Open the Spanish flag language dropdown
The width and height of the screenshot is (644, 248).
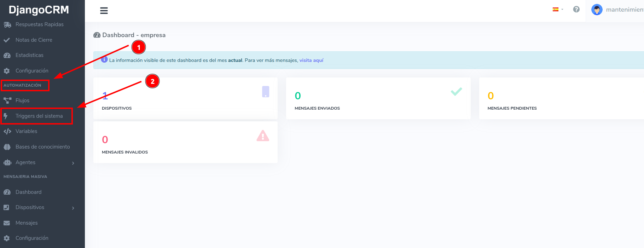[x=557, y=10]
